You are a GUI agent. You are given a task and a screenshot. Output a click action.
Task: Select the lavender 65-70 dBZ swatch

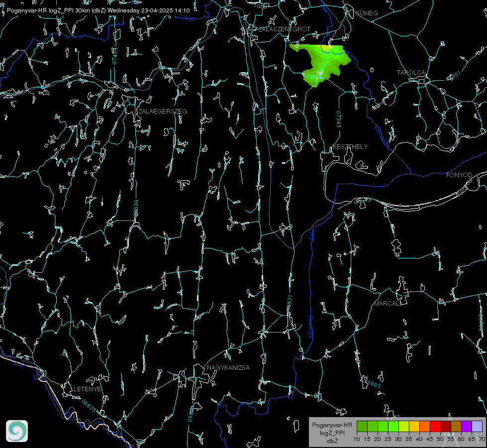pyautogui.click(x=477, y=426)
